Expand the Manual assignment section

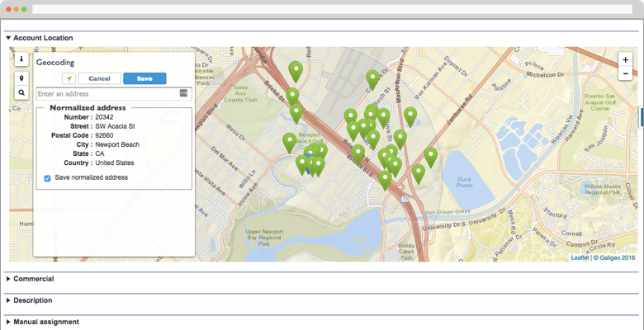(45, 322)
